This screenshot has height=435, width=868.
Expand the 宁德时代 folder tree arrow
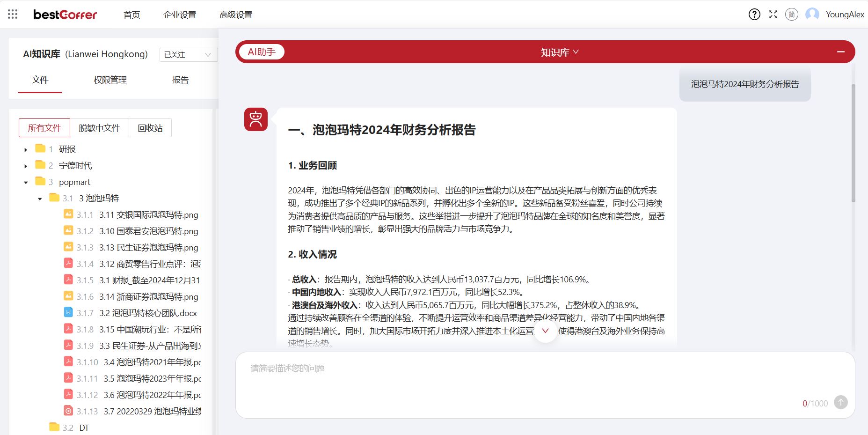26,166
